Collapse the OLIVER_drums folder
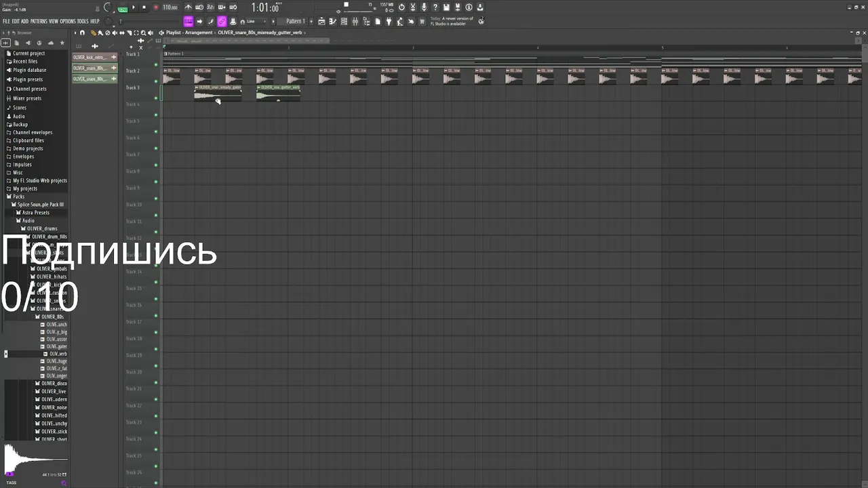This screenshot has width=868, height=488. 40,228
